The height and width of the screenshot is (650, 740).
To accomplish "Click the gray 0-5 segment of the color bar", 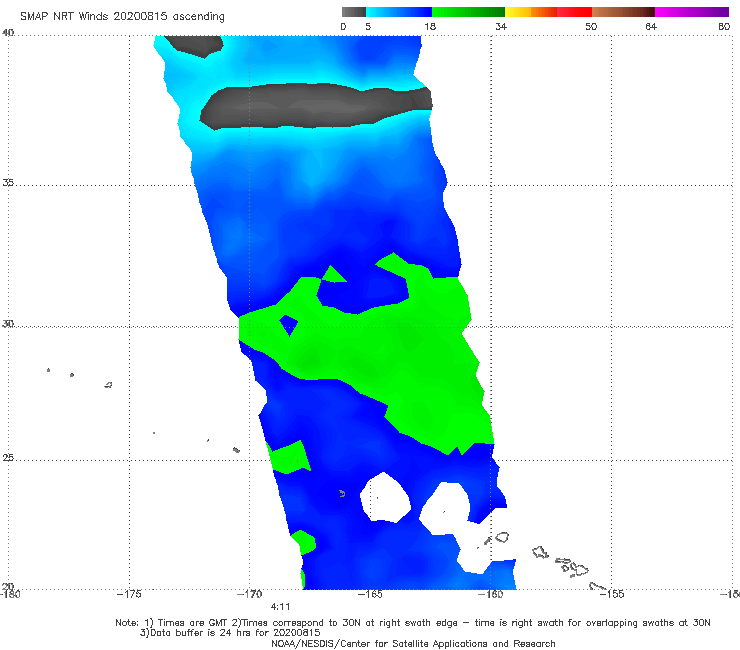I will click(x=354, y=12).
